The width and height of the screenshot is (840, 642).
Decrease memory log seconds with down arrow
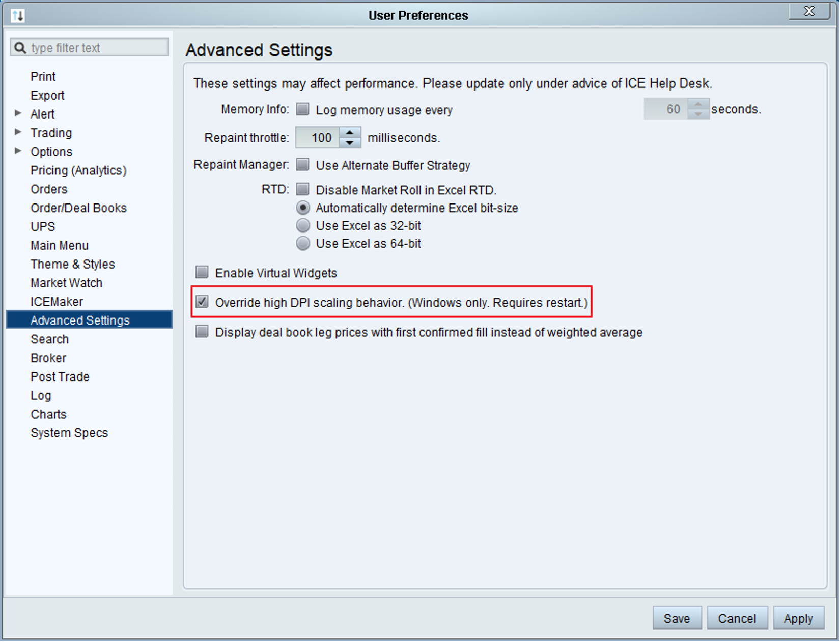click(x=698, y=114)
